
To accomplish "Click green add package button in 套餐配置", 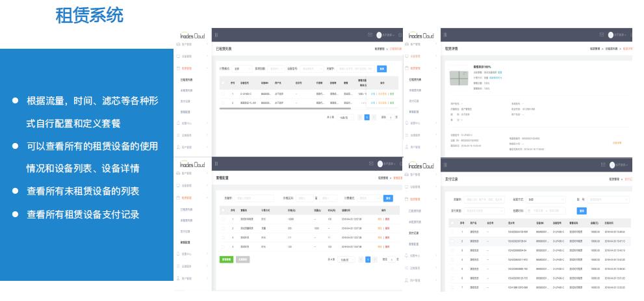I will pyautogui.click(x=226, y=259).
